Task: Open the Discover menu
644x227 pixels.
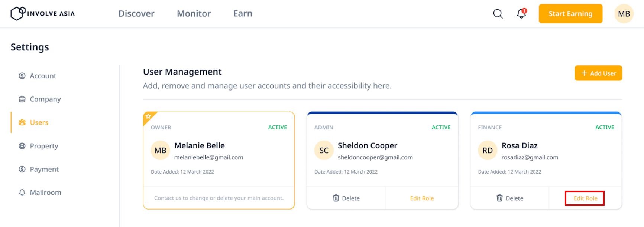Action: pyautogui.click(x=136, y=14)
